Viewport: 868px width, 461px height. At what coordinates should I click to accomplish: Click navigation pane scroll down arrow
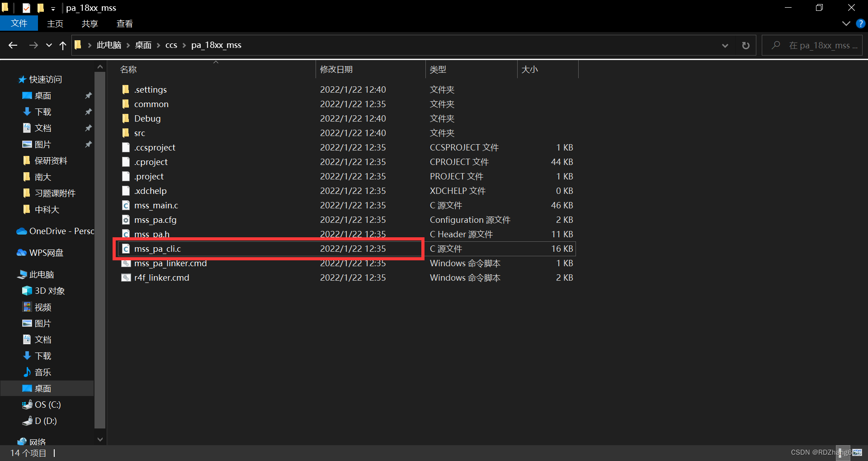click(100, 439)
